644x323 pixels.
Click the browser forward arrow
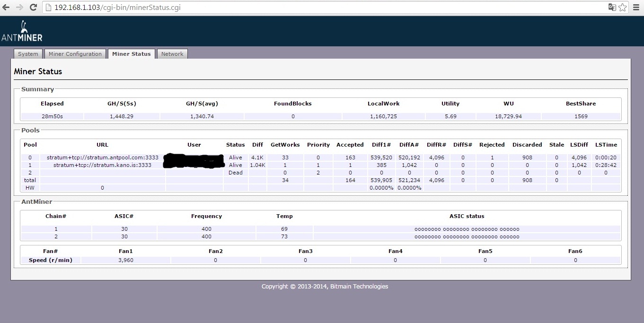(x=19, y=8)
